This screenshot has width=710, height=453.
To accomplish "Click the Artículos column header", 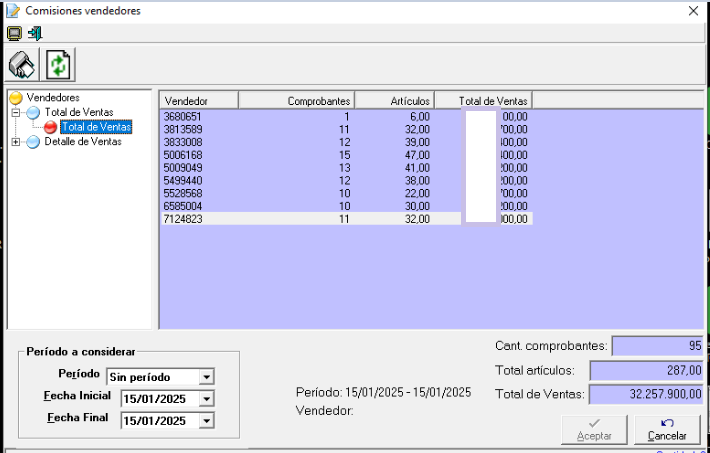I will click(394, 101).
